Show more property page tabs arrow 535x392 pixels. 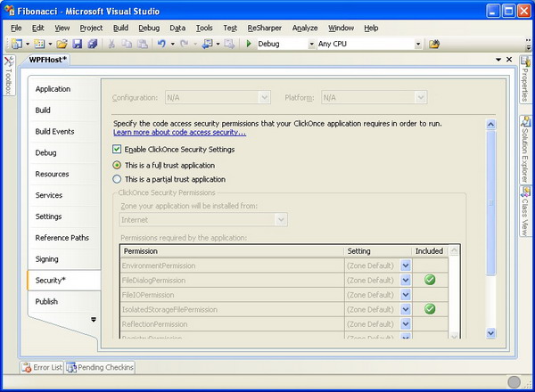pos(94,320)
